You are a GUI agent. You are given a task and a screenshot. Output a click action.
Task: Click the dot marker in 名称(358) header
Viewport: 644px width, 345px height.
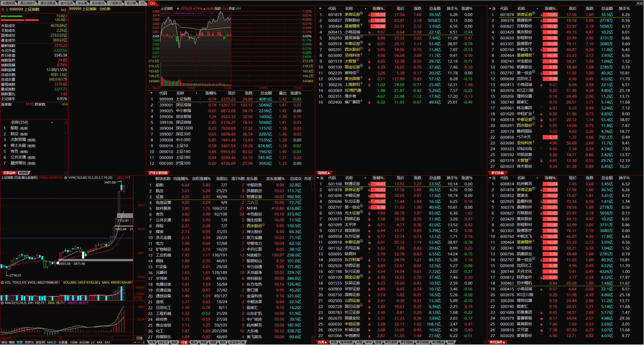(52, 122)
